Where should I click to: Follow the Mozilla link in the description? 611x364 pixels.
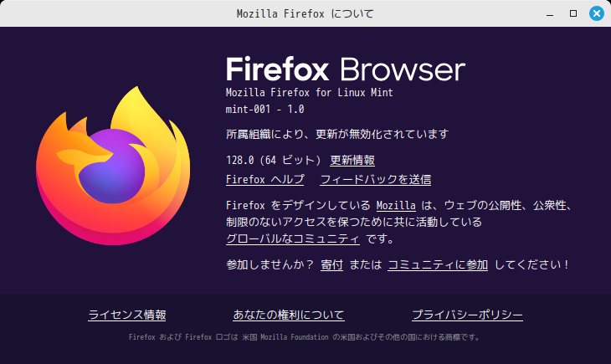pos(396,205)
